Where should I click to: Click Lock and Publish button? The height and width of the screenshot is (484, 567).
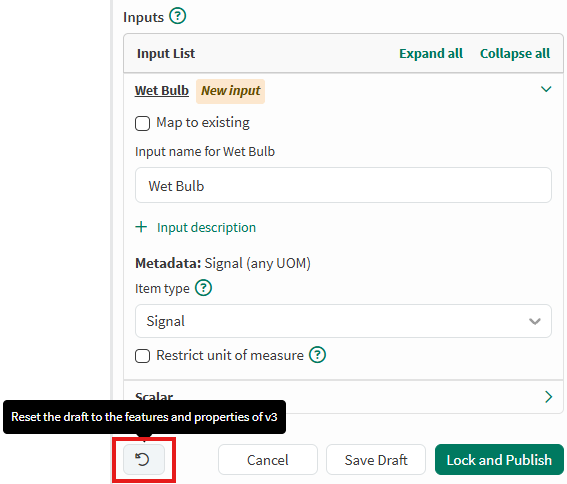coord(499,460)
